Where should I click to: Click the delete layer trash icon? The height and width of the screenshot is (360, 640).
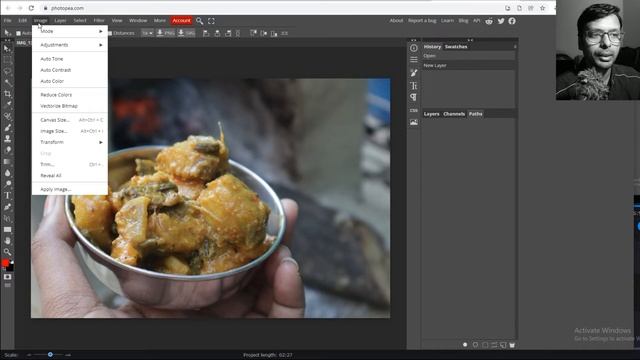512,345
